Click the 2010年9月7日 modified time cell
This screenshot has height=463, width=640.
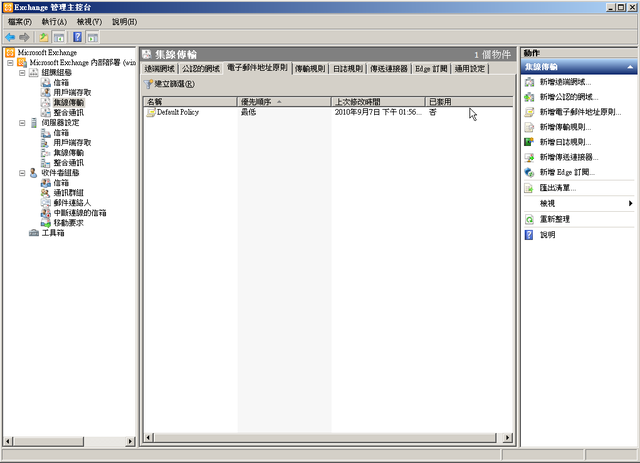point(378,112)
